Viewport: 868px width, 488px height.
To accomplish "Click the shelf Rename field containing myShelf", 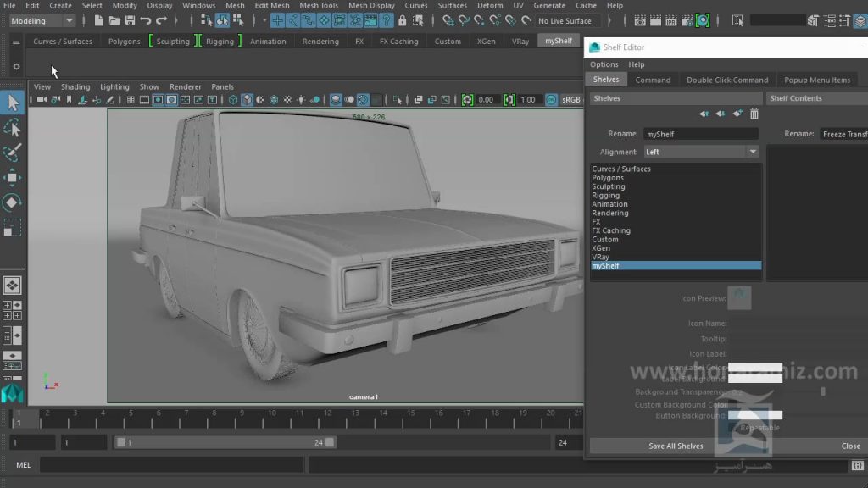I will pos(701,134).
